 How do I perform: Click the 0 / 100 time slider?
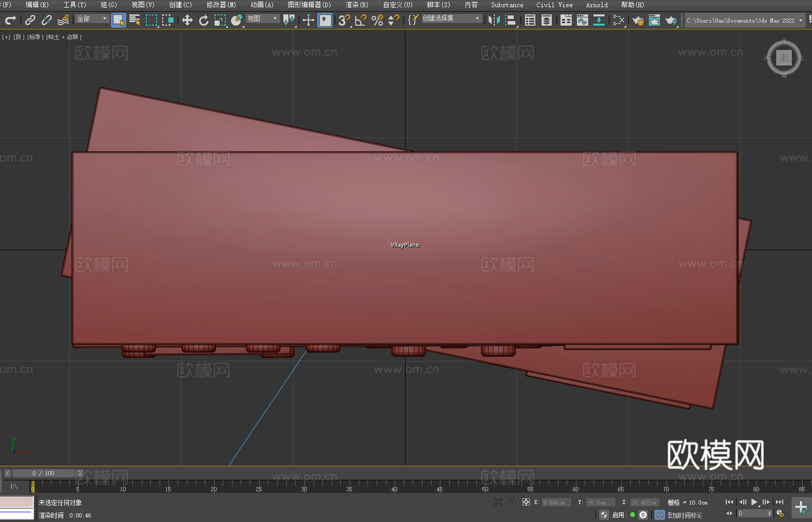pos(43,473)
